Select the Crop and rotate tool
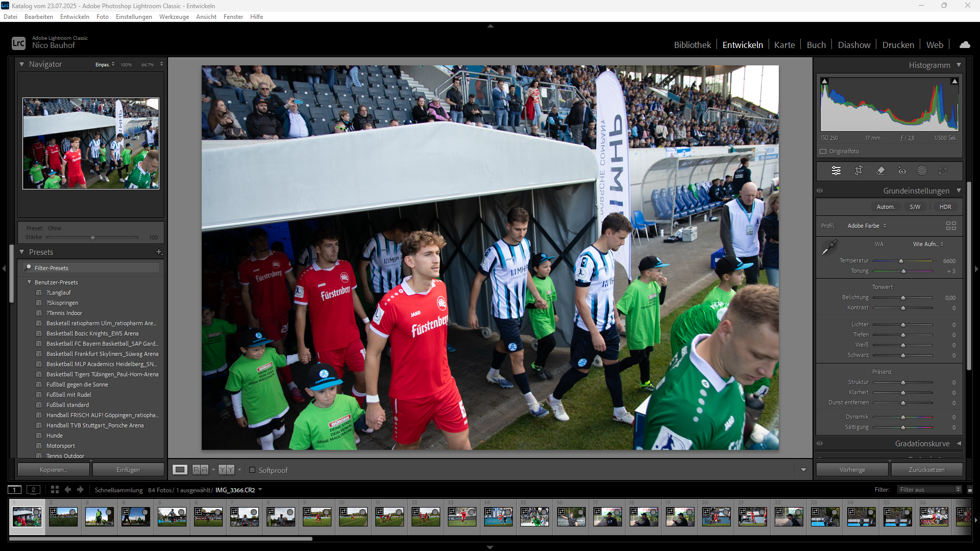The height and width of the screenshot is (551, 980). point(858,171)
